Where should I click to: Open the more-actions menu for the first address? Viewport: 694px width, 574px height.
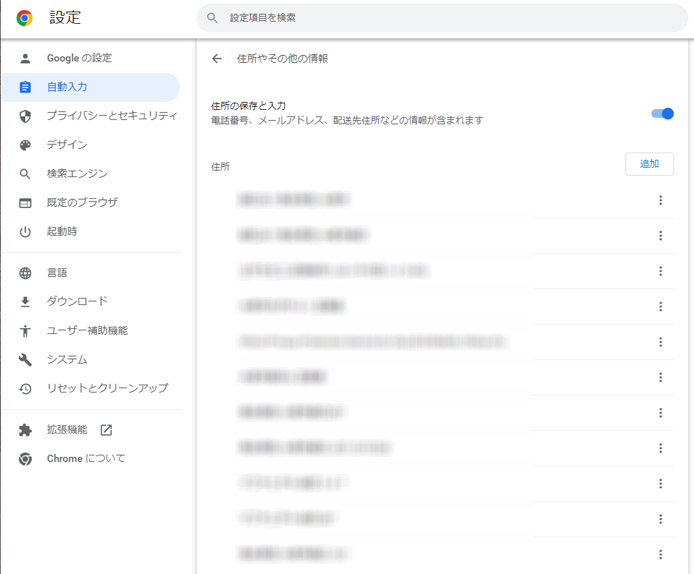[660, 201]
